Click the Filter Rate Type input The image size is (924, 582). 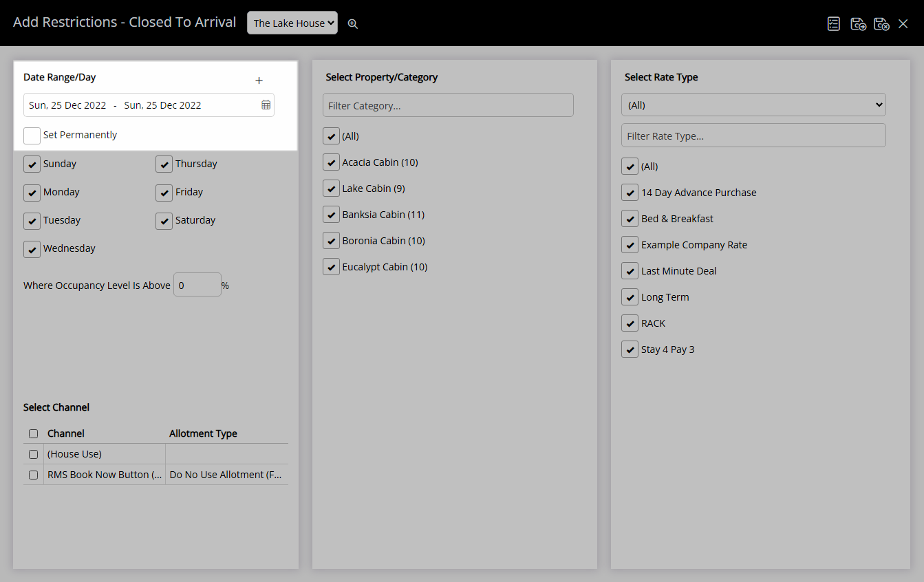pyautogui.click(x=753, y=136)
